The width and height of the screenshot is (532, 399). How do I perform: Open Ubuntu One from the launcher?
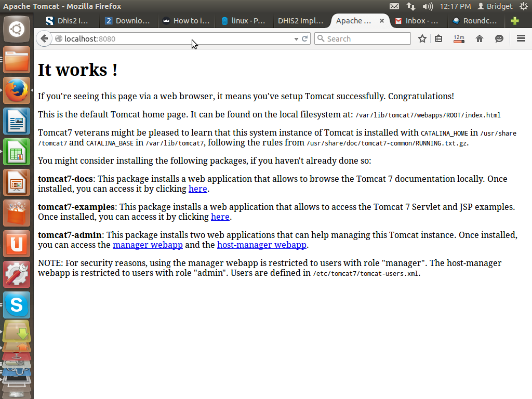[16, 244]
